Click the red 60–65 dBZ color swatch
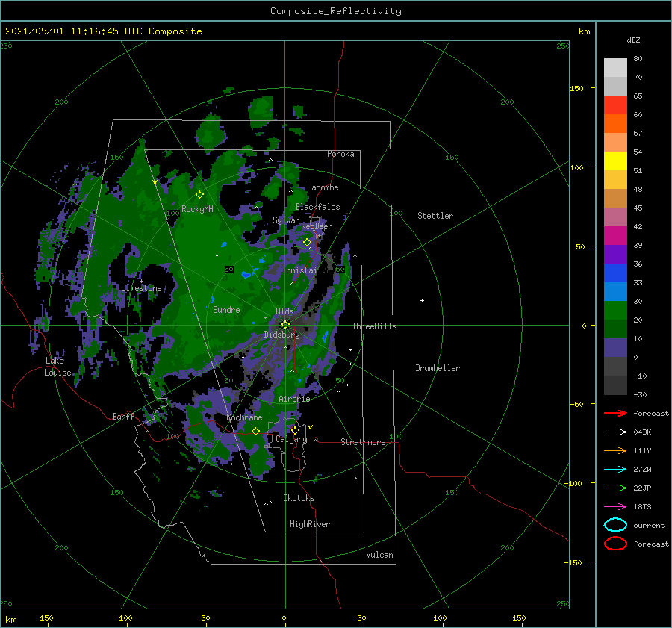 tap(615, 105)
